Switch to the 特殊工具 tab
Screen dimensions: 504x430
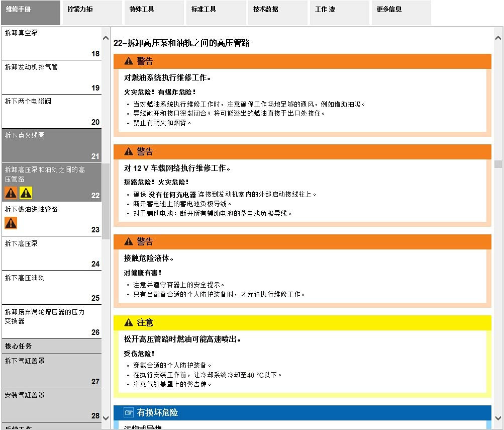[153, 13]
